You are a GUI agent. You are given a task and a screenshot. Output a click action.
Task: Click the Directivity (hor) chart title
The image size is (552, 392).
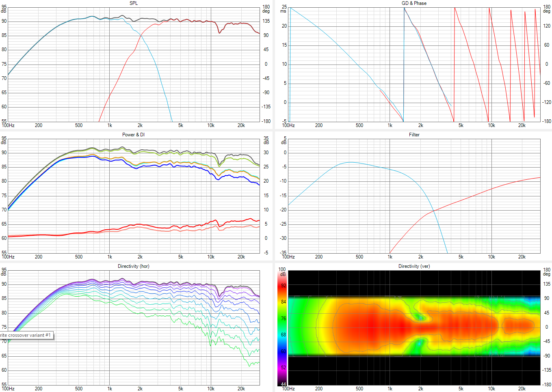133,266
